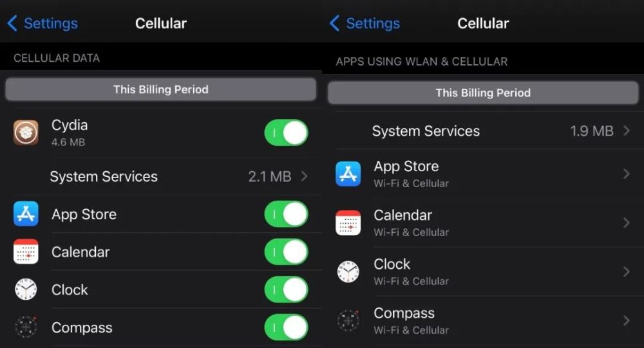Expand Compass Wi-Fi & Cellular chevron
Screen dimensions: 644x348
point(626,320)
